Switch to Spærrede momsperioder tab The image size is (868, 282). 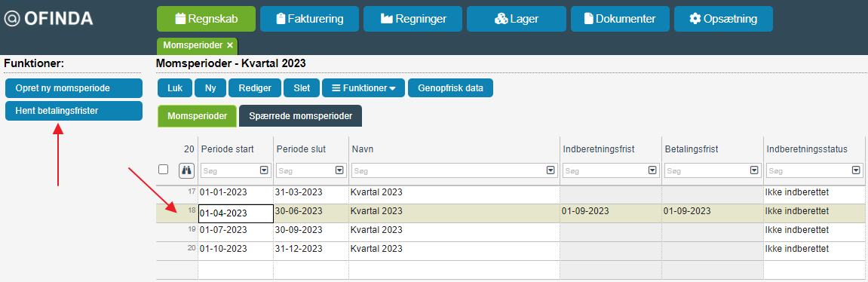[x=300, y=116]
